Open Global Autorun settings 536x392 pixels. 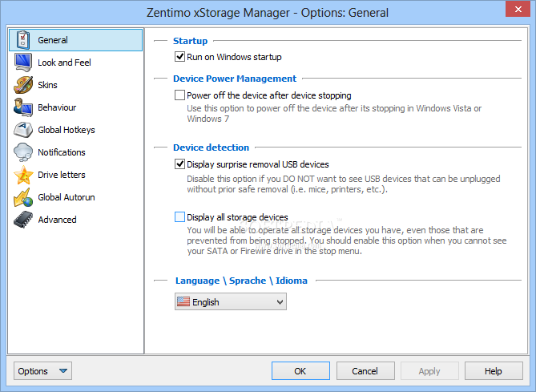(66, 197)
